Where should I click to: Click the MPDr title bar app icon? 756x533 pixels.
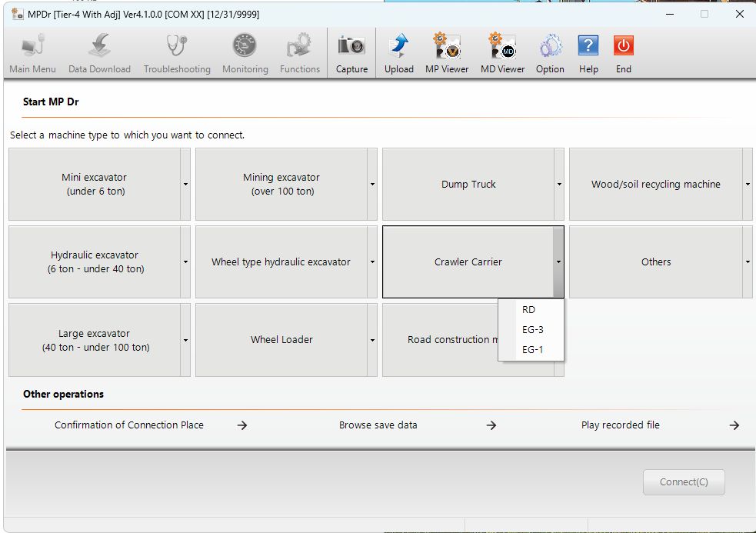tap(18, 14)
